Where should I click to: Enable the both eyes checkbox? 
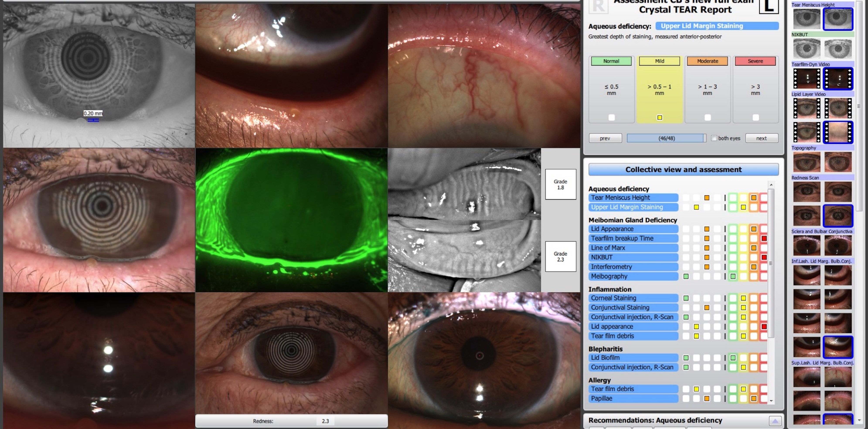[714, 138]
